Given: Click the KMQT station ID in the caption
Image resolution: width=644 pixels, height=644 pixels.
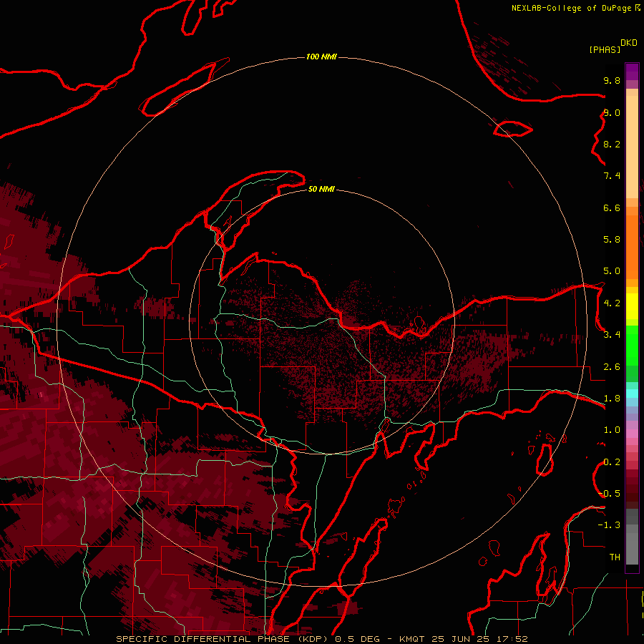Looking at the screenshot, I should 412,639.
